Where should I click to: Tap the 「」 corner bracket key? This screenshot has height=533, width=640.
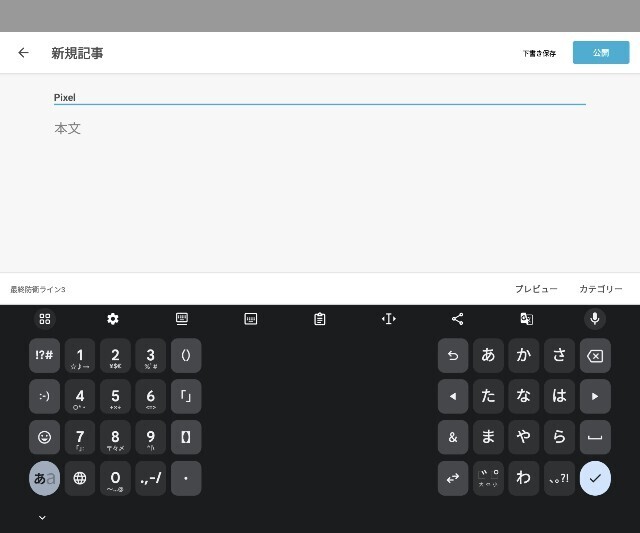(186, 396)
